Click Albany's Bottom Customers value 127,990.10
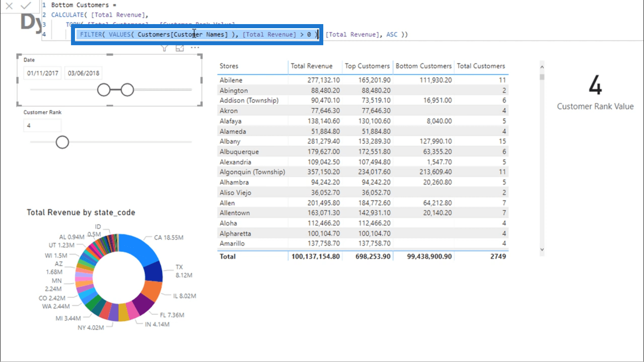Image resolution: width=644 pixels, height=362 pixels. point(436,141)
